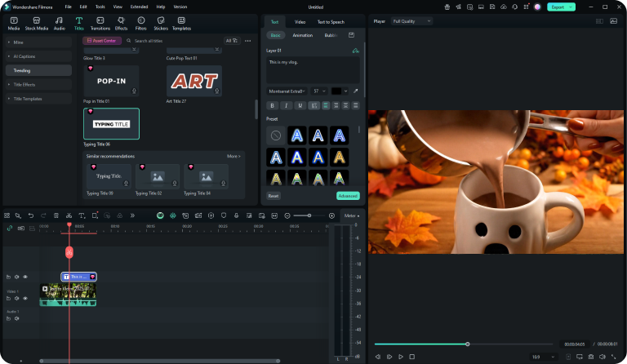
Task: Click the scissors split icon
Action: (x=69, y=215)
